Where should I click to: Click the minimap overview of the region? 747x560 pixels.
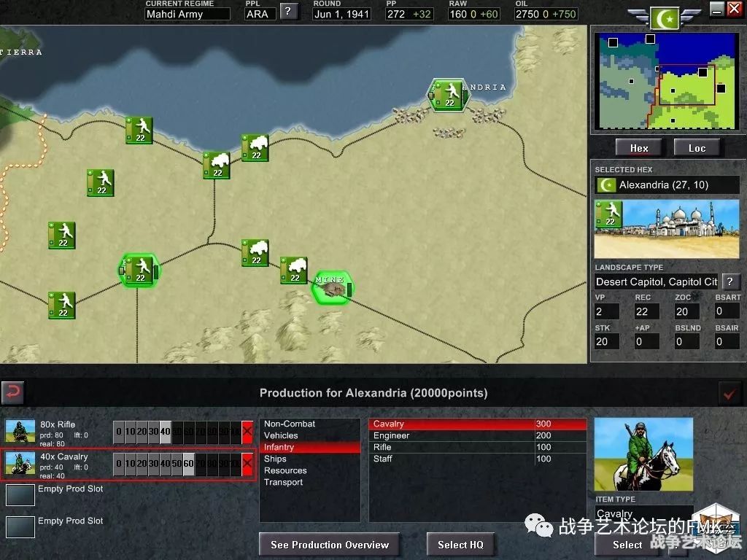tap(667, 81)
